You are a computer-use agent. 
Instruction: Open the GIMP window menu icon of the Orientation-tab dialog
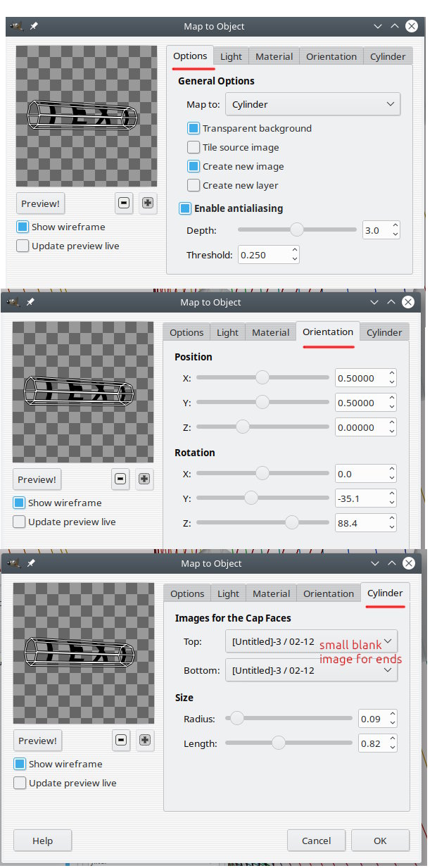coord(13,302)
